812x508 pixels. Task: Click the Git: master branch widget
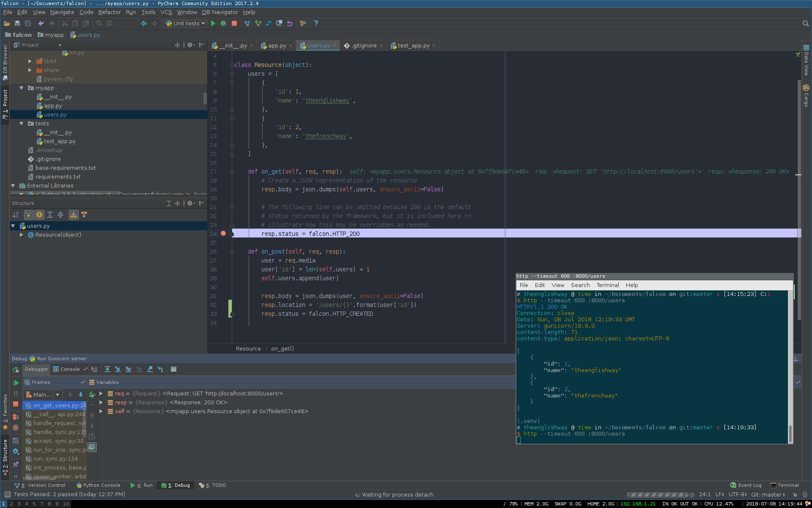point(768,494)
